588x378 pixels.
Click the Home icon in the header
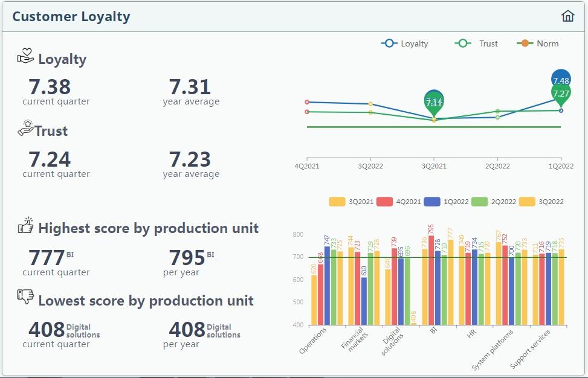[567, 16]
